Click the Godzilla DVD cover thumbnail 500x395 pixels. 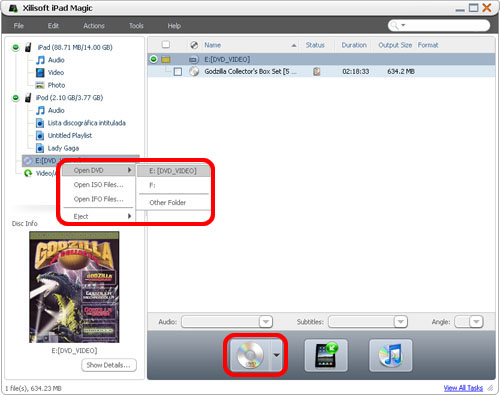pyautogui.click(x=74, y=287)
